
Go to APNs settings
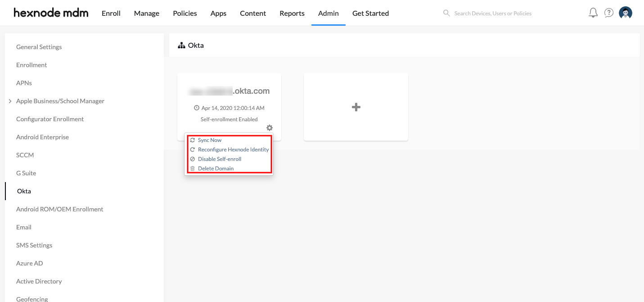24,83
